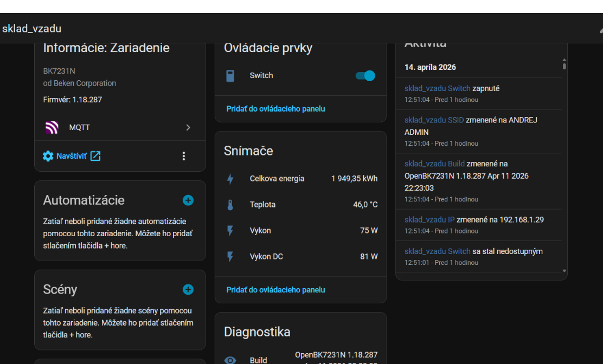The width and height of the screenshot is (603, 364).
Task: Click the Build eye icon in Diagnostika
Action: (230, 360)
